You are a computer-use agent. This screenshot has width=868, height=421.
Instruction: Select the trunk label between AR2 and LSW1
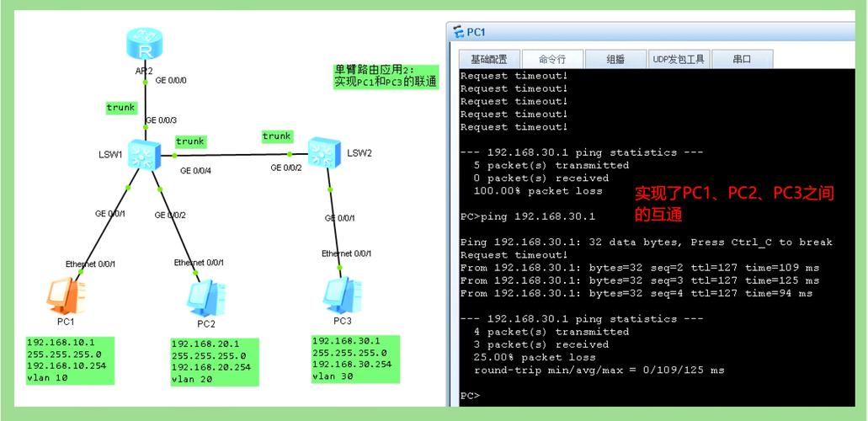point(121,107)
